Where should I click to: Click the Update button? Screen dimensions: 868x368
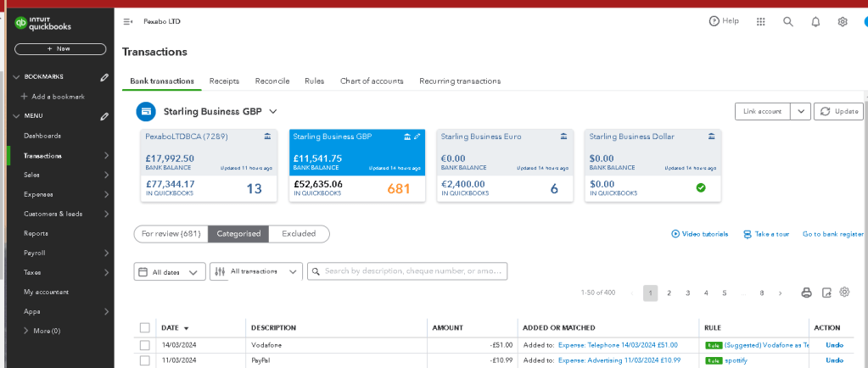click(838, 111)
